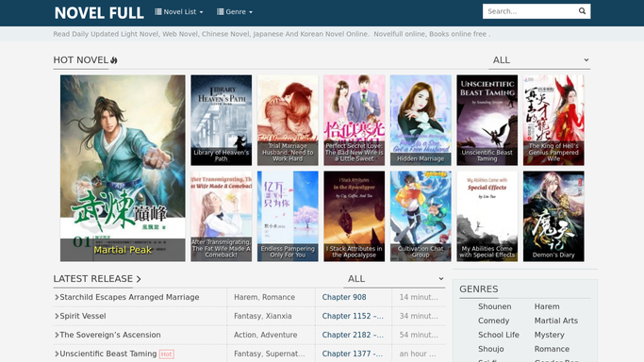Expand the Hot Novel ALL filter dropdown
The image size is (644, 362).
(539, 60)
